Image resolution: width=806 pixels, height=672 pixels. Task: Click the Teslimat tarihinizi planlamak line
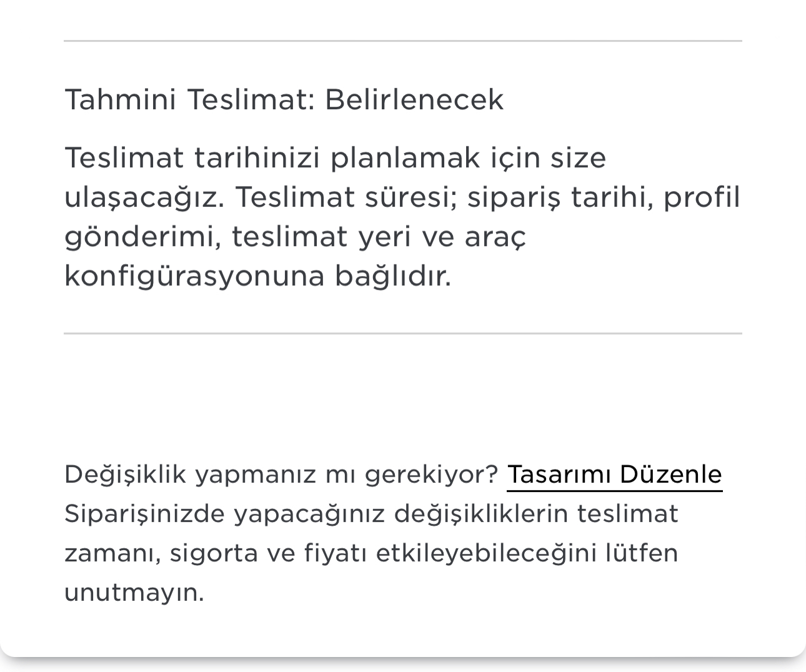pyautogui.click(x=336, y=157)
